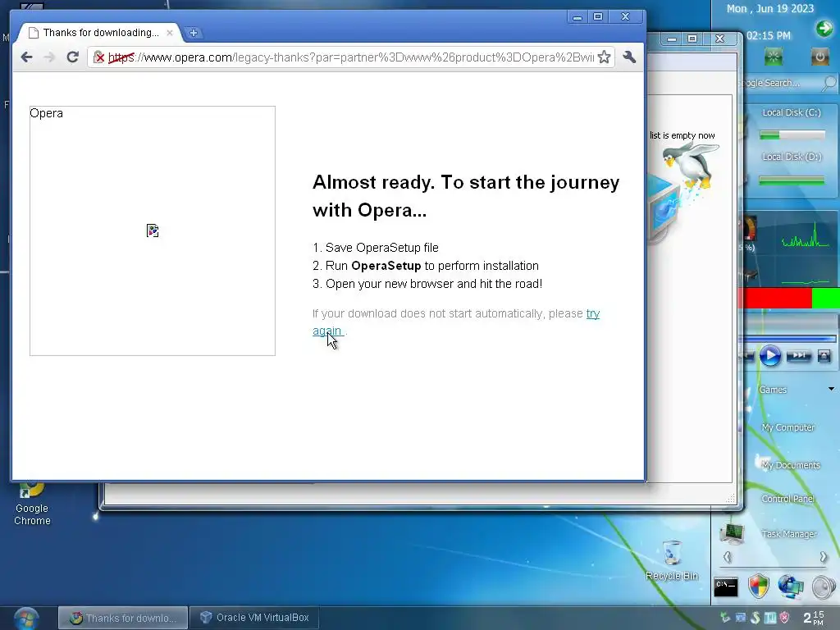Click Local Disk (D:) usage bar

[792, 180]
